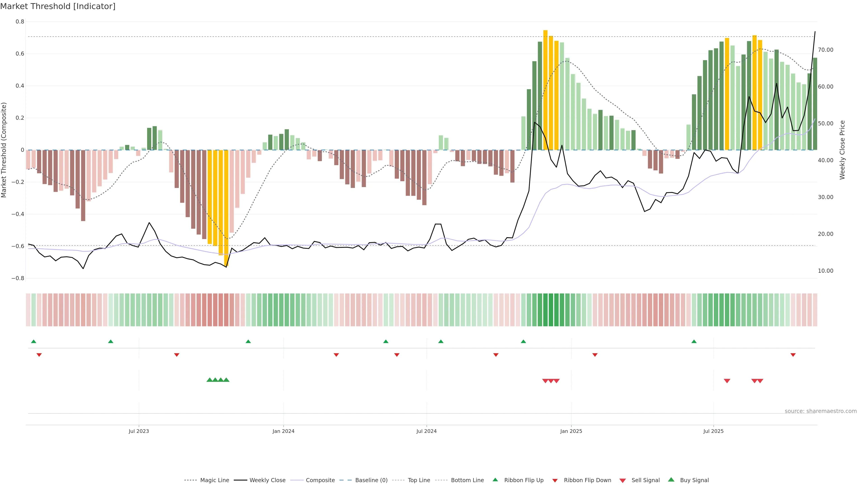Viewport: 868px width, 488px height.
Task: Click the Jan 2025 axis label
Action: pos(571,431)
